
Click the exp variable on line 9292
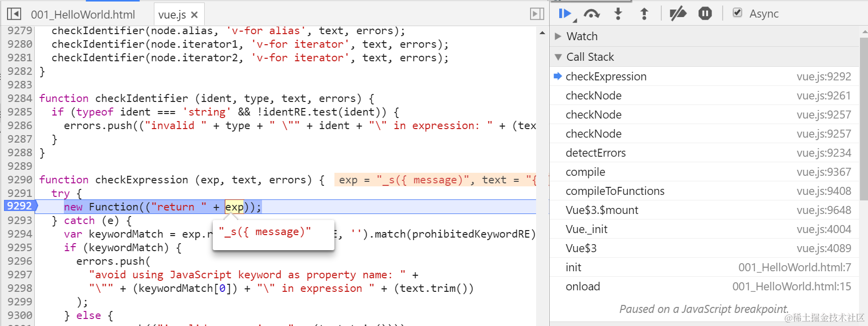click(x=234, y=206)
